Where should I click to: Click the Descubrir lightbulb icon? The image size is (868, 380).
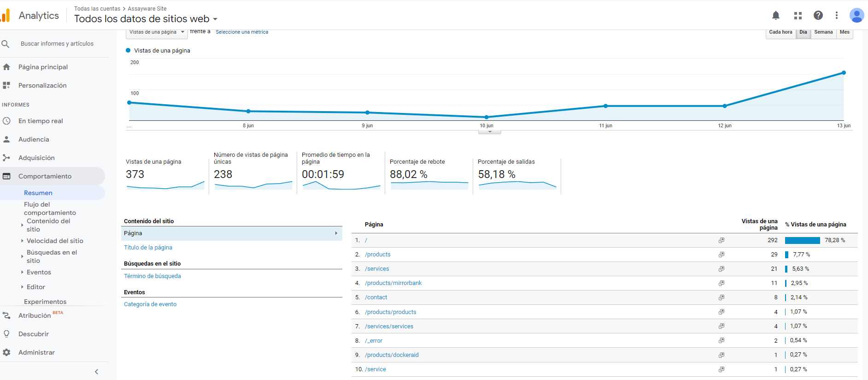click(6, 334)
